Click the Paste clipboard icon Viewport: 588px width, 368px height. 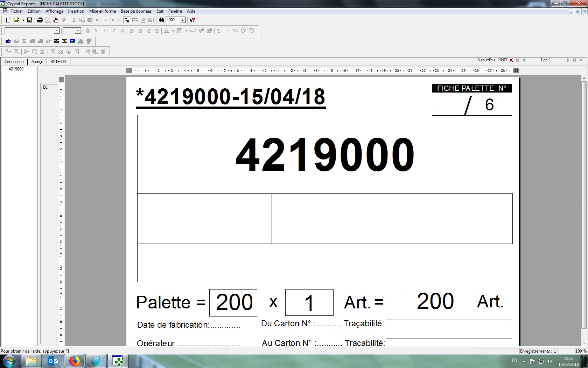pos(90,20)
